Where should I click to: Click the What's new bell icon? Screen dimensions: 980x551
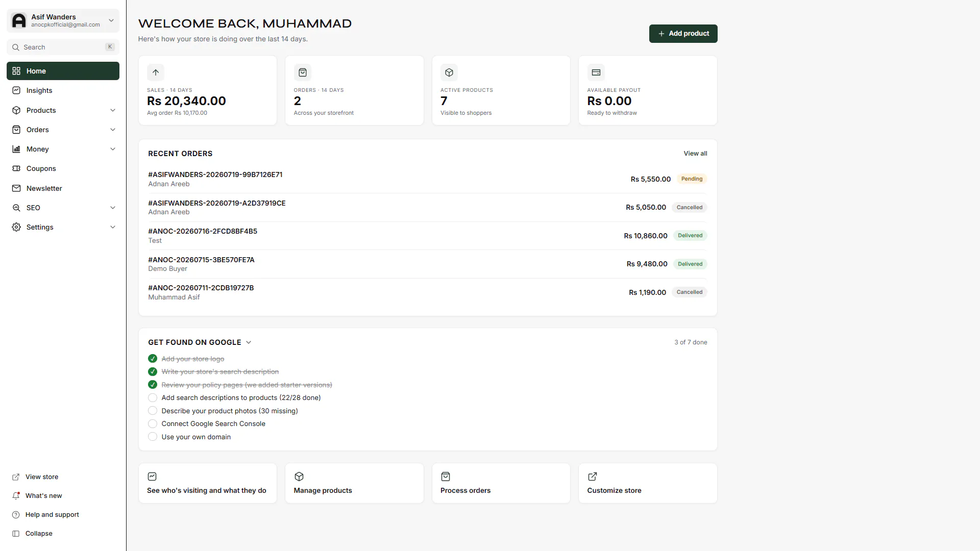(x=16, y=495)
